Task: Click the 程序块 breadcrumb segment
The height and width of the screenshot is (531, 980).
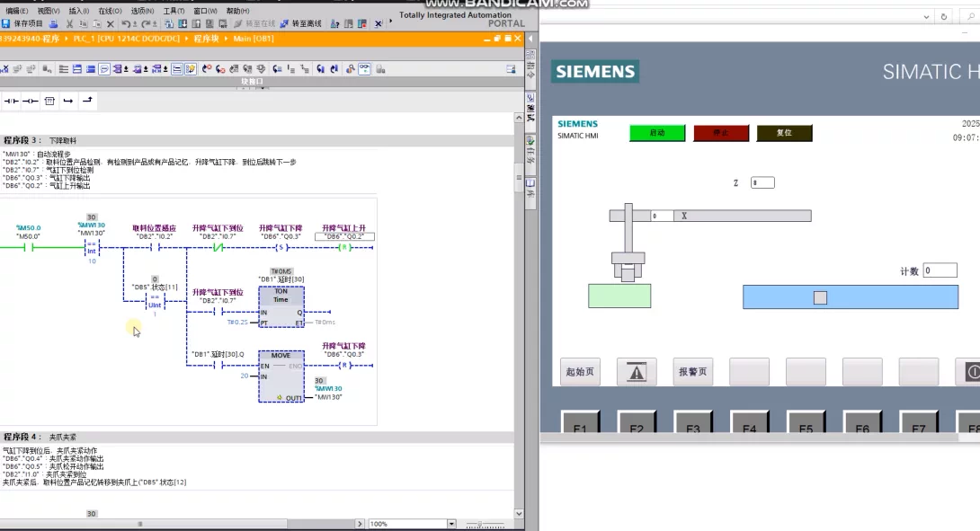Action: click(x=206, y=38)
